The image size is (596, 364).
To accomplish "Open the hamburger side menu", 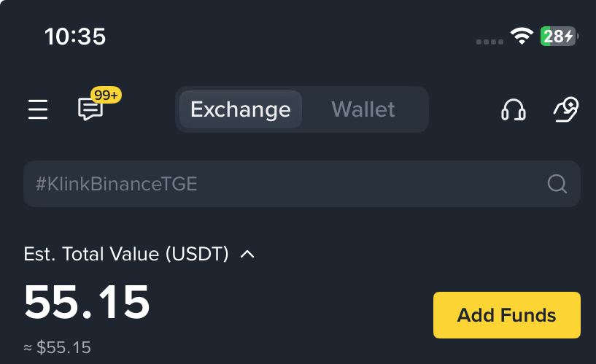I will click(38, 110).
